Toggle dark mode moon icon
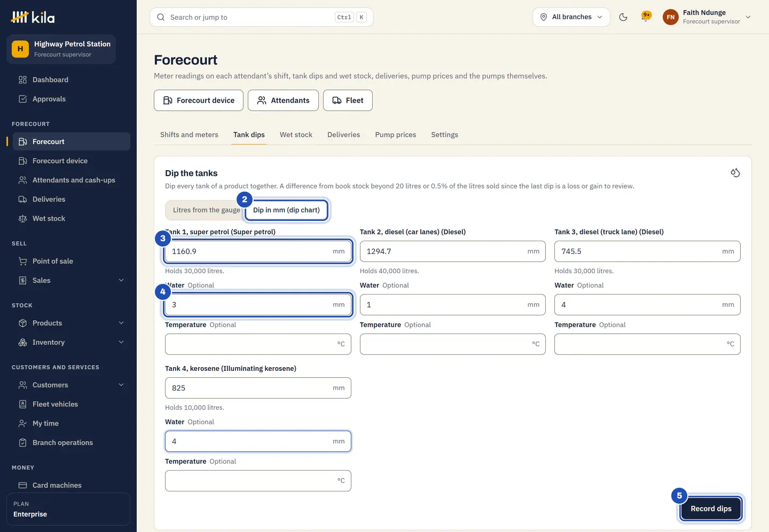The height and width of the screenshot is (532, 769). [623, 17]
